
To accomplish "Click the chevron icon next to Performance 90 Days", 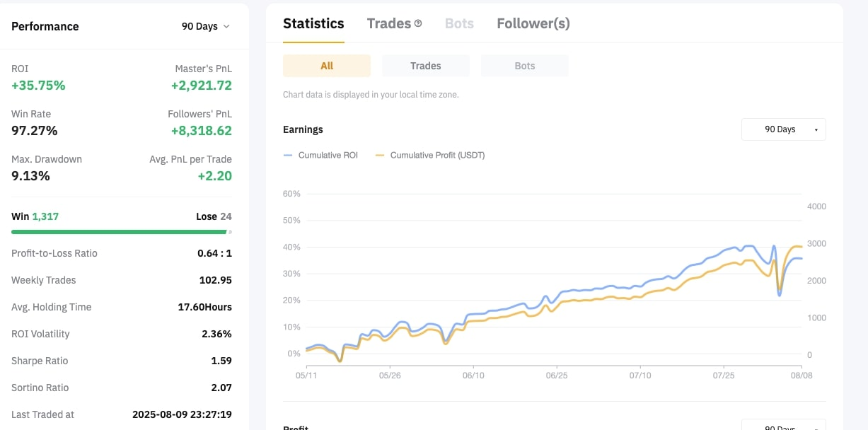I will pyautogui.click(x=226, y=26).
